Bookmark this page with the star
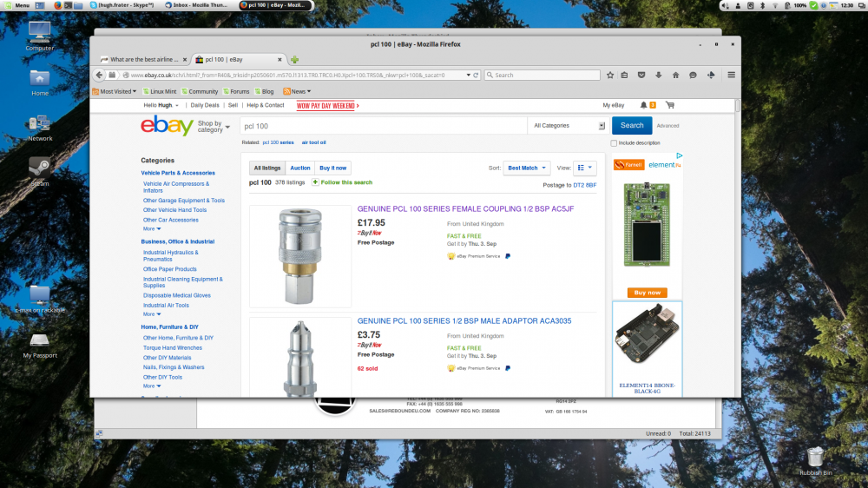Image resolution: width=868 pixels, height=488 pixels. click(610, 75)
